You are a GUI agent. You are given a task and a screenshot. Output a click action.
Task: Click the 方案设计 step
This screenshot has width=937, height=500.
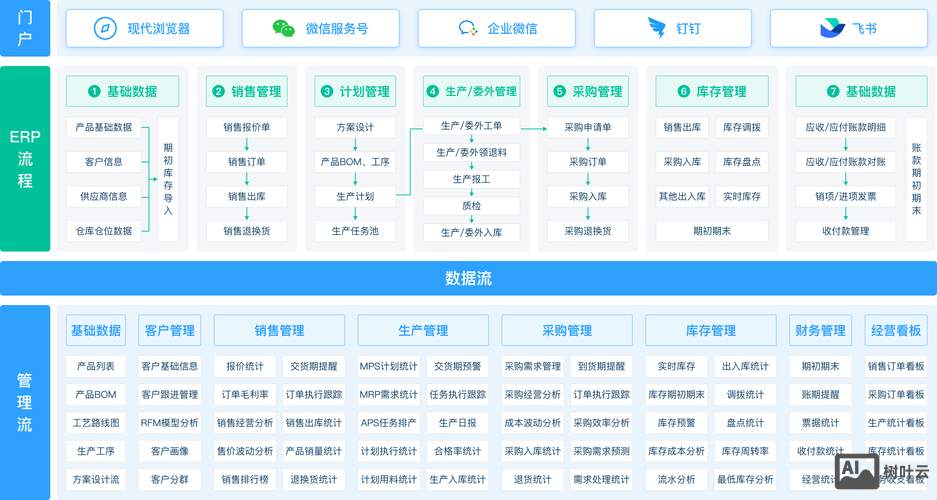(355, 127)
